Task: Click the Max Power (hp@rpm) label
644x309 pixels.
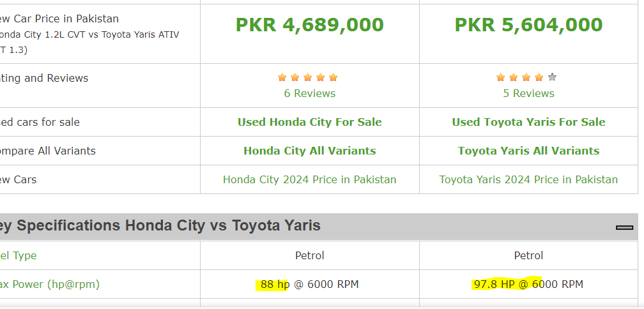Action: click(x=49, y=284)
